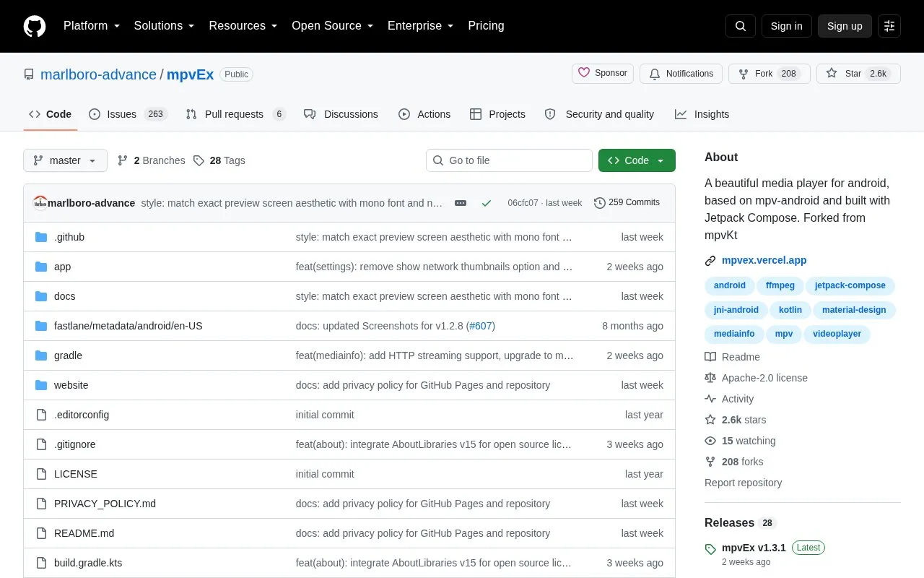Image resolution: width=924 pixels, height=578 pixels.
Task: Open the green Code dropdown button
Action: click(637, 160)
